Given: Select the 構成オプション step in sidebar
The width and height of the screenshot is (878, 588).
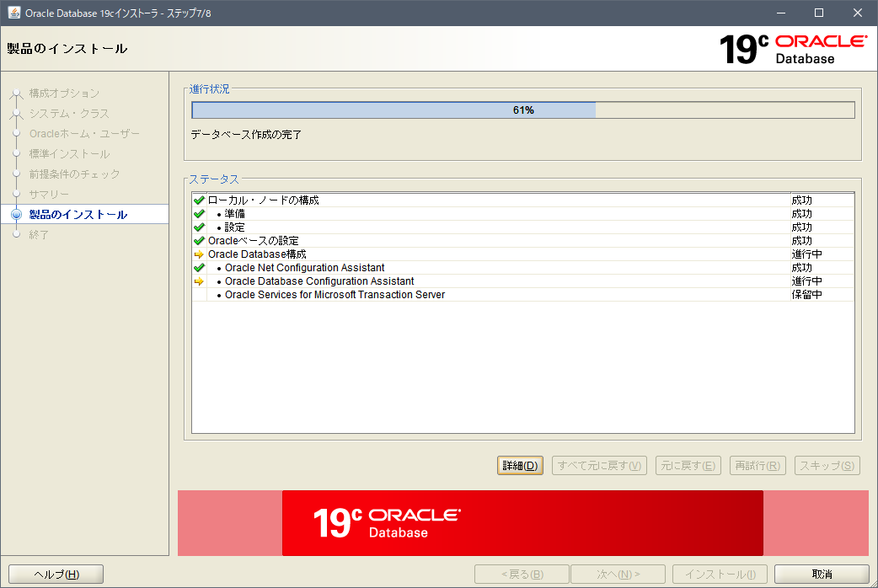Looking at the screenshot, I should point(64,93).
